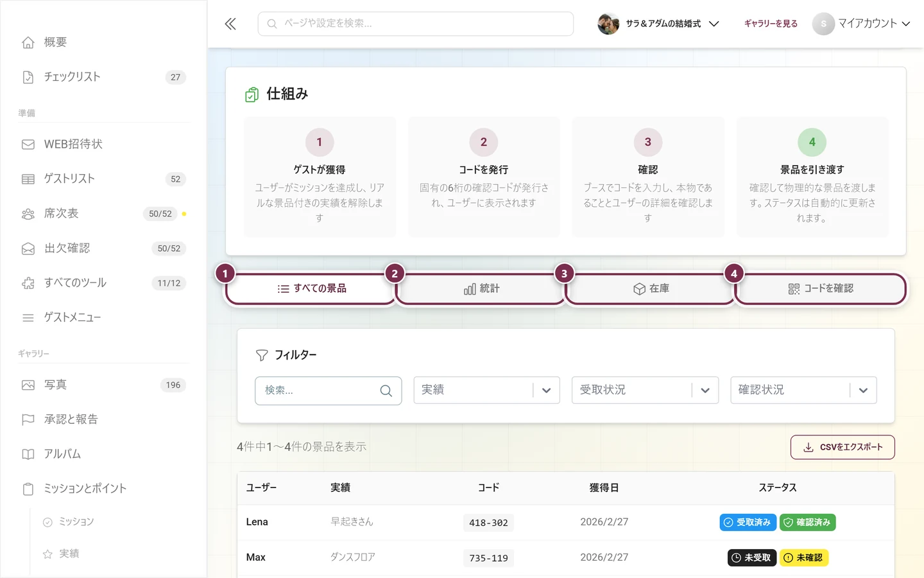The height and width of the screenshot is (578, 924).
Task: Click the flag icon beside 承認と報告
Action: coord(28,420)
